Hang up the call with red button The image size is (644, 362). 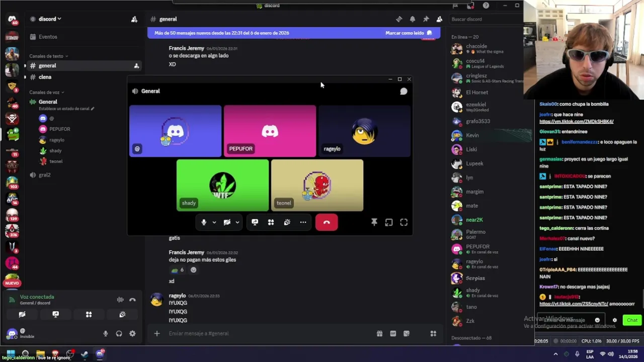(327, 222)
